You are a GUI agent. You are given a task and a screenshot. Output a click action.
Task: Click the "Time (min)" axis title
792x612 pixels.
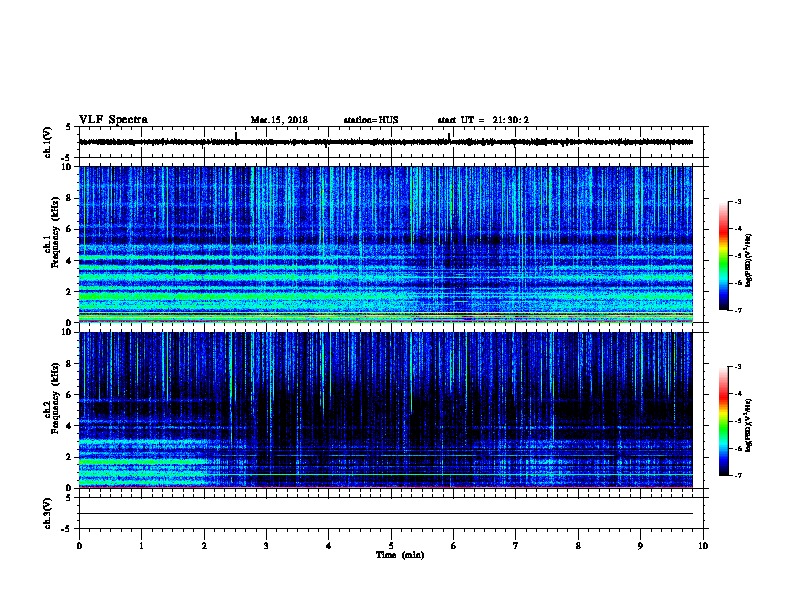(x=400, y=555)
